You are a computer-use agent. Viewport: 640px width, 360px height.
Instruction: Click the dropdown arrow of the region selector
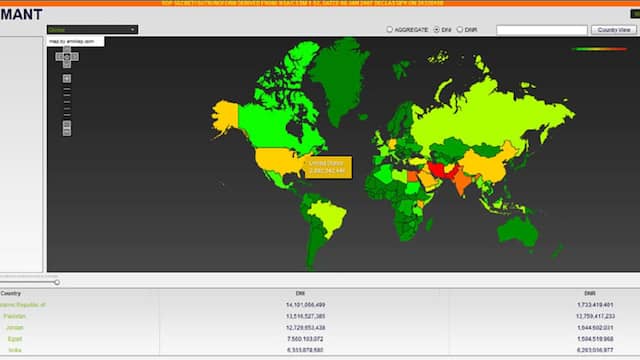click(133, 29)
